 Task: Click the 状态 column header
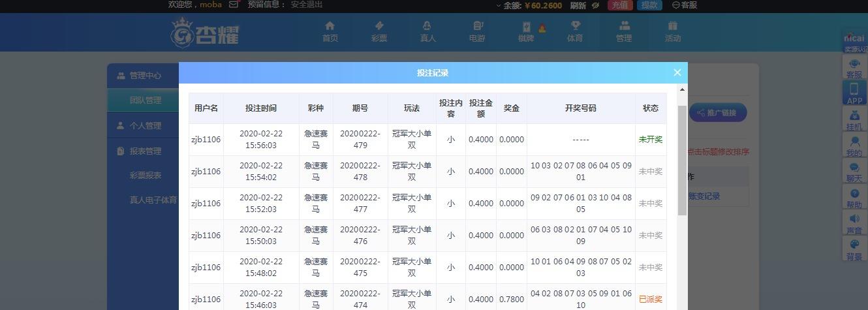651,108
